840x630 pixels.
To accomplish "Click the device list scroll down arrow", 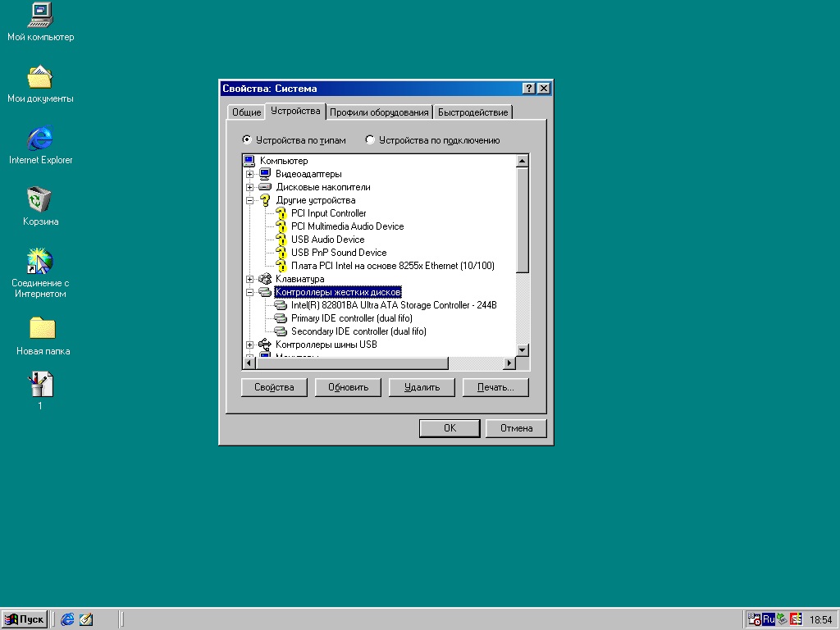I will 523,350.
